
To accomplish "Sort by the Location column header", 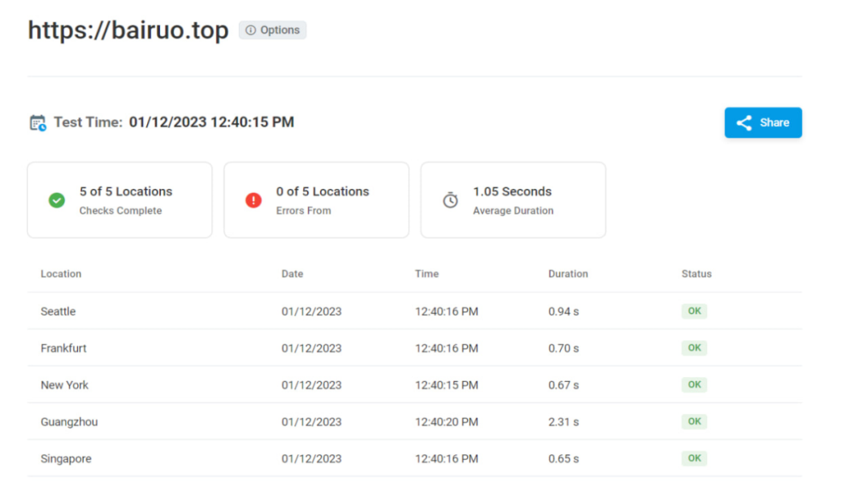I will tap(61, 274).
